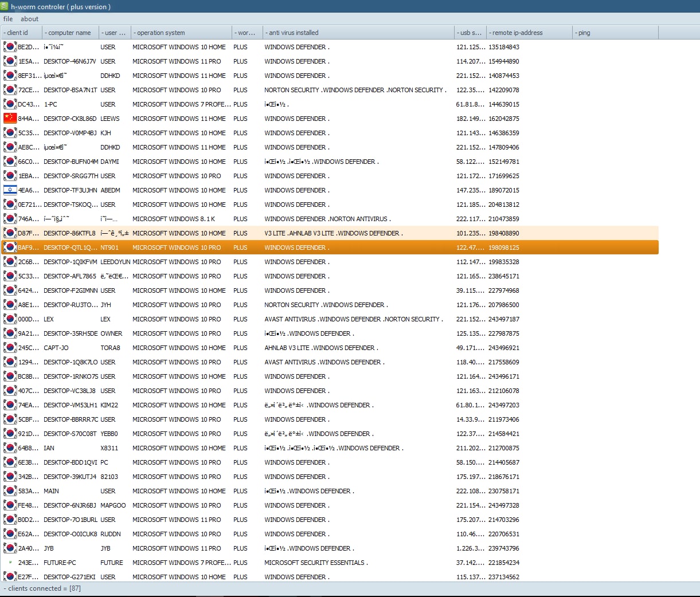
Task: Click the flag icon on row AE8C
Action: coord(10,147)
